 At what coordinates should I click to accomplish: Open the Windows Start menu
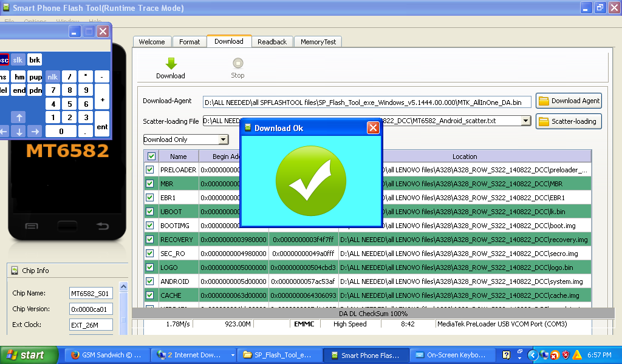[29, 355]
